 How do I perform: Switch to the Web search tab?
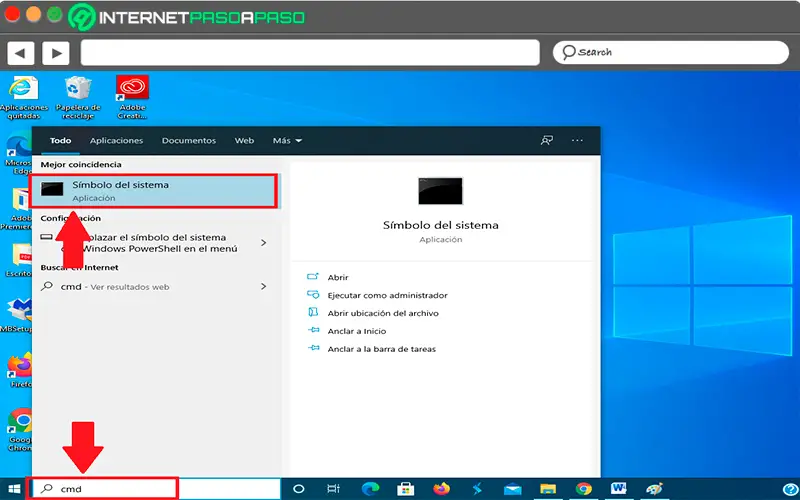244,140
